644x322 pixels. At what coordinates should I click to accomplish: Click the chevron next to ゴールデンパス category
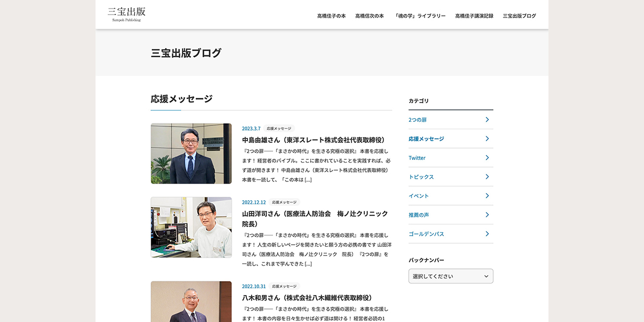[x=487, y=234]
